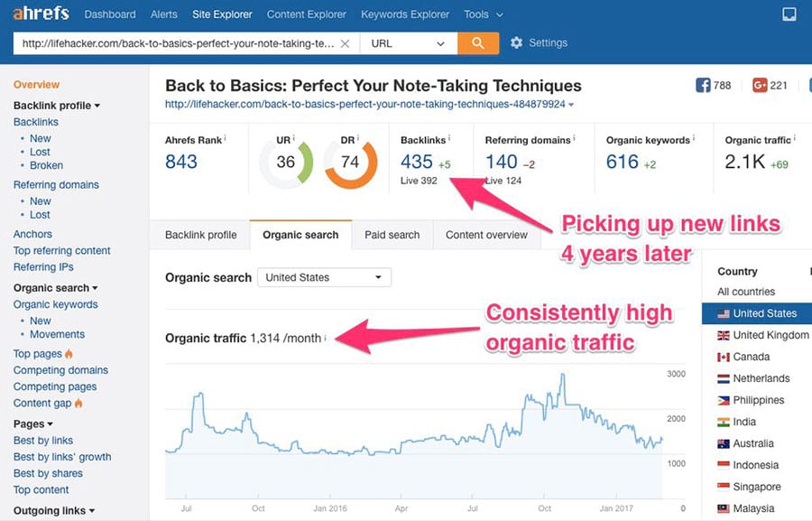Screen dimensions: 812x521
Task: Click the United Kingdom flag icon
Action: point(724,335)
